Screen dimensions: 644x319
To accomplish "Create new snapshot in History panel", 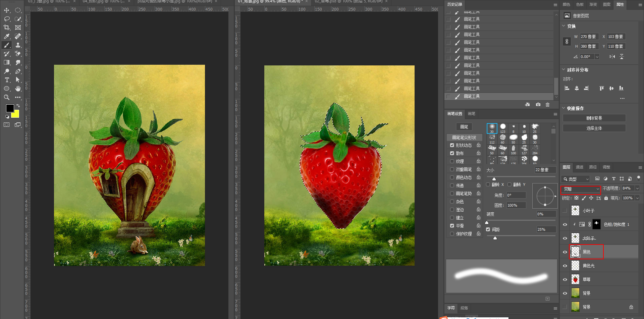I will click(x=538, y=105).
